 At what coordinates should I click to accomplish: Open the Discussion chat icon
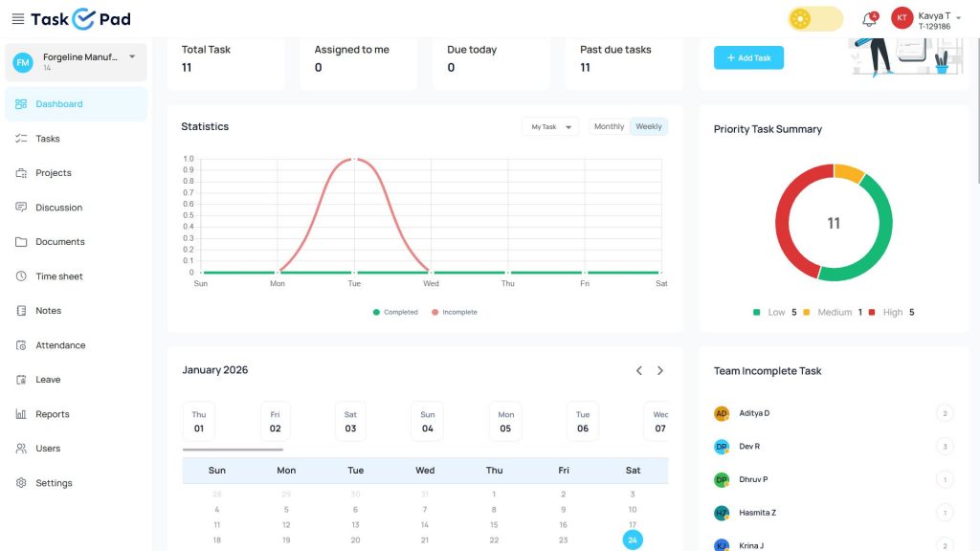(x=21, y=208)
